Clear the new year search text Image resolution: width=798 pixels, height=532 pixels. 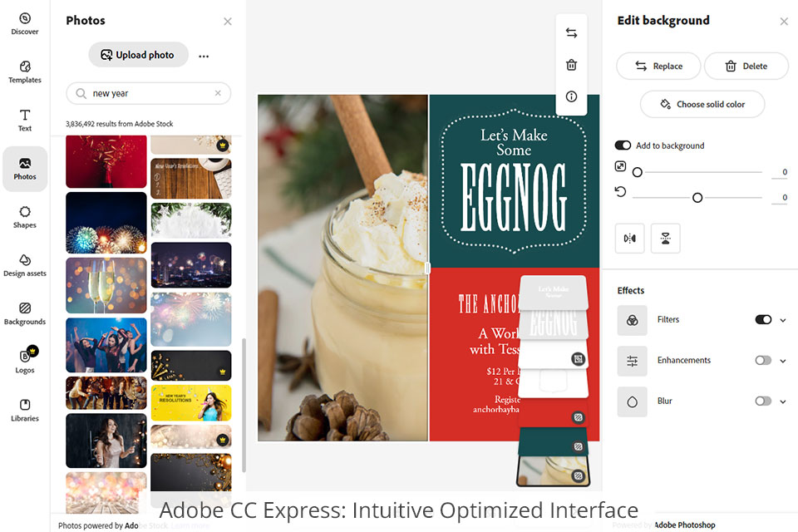point(218,93)
